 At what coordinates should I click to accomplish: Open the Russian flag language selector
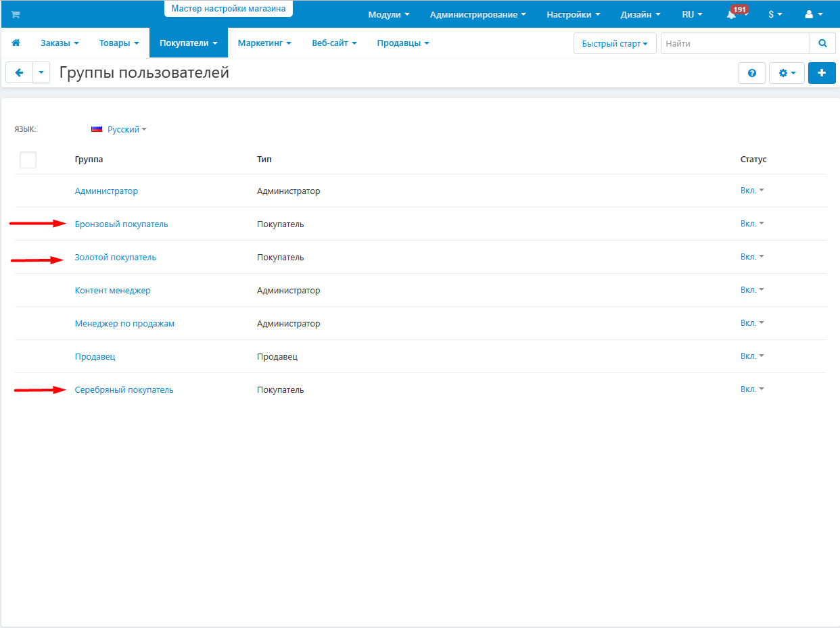point(119,129)
